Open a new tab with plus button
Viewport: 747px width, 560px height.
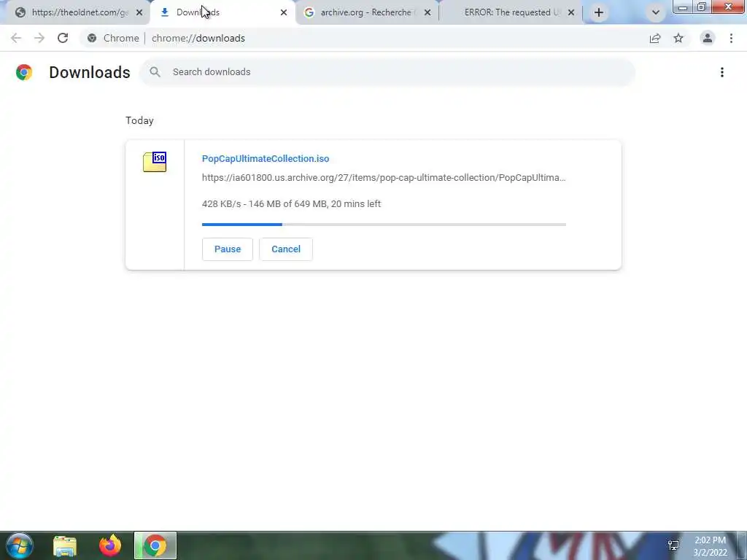599,12
